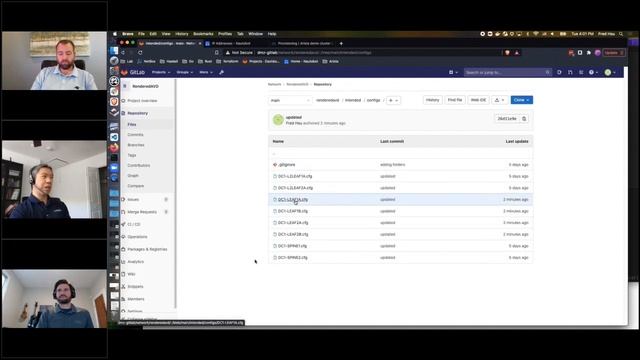Click the Network breadcrumb link

tap(274, 84)
